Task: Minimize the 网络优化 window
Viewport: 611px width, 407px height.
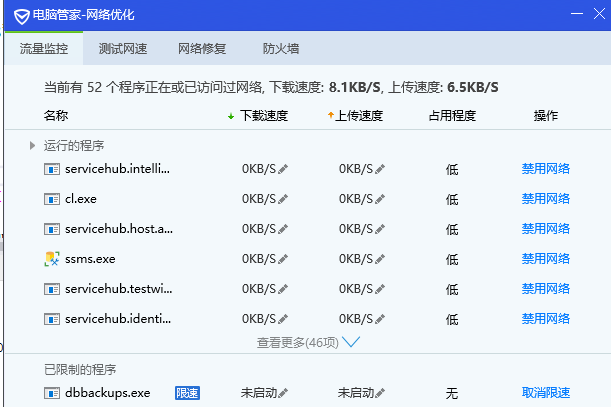Action: [x=577, y=14]
